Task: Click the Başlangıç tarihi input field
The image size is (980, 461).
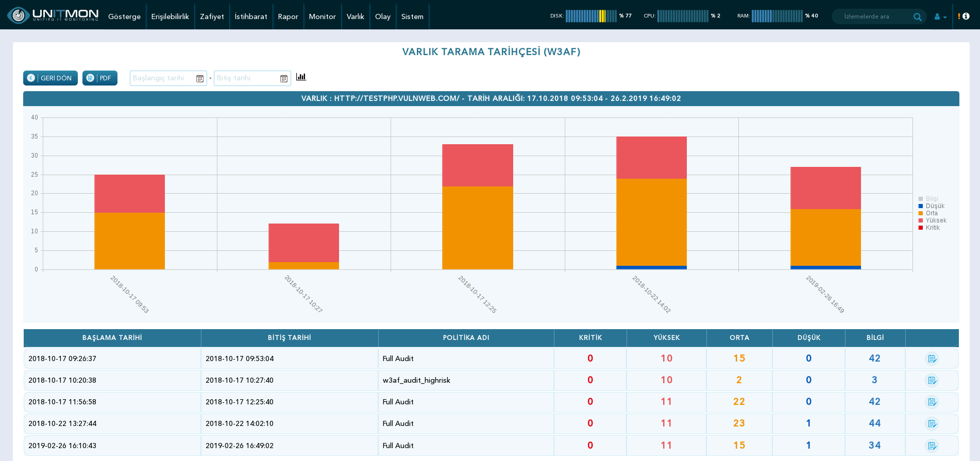Action: 168,78
